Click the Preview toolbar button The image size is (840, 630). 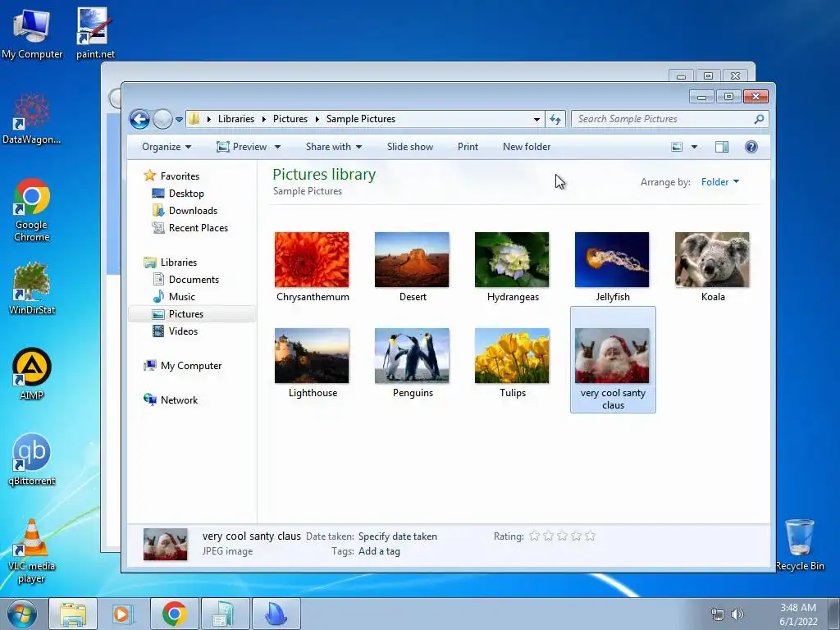242,147
